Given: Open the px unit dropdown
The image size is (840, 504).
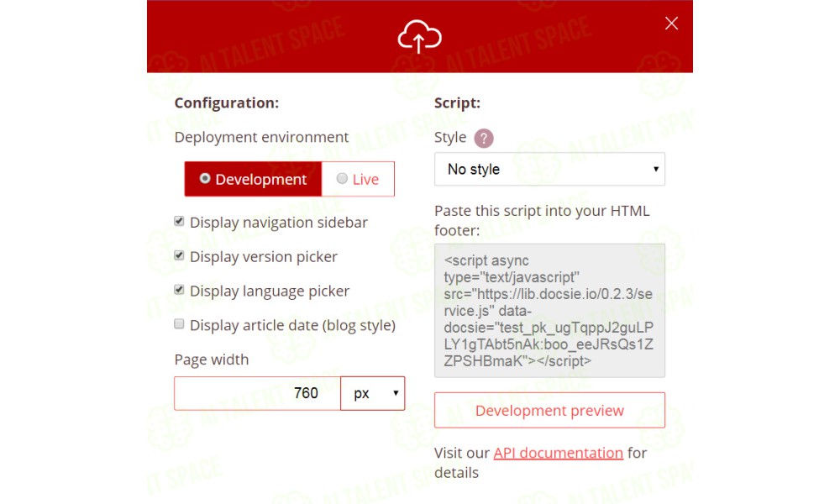Looking at the screenshot, I should coord(373,393).
